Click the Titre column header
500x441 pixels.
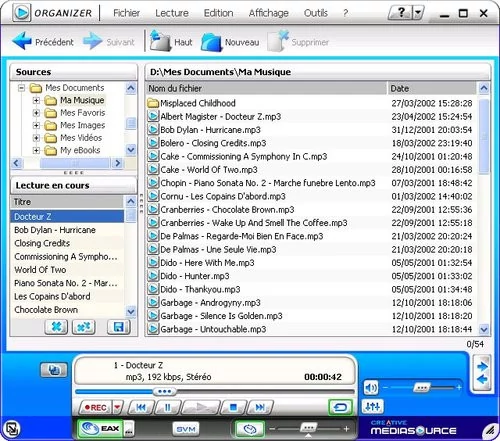tap(67, 202)
